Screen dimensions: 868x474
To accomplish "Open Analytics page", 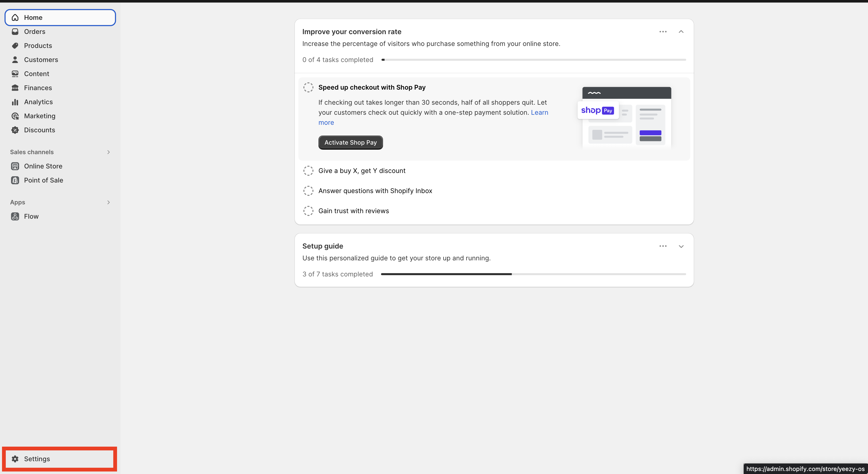I will tap(60, 102).
